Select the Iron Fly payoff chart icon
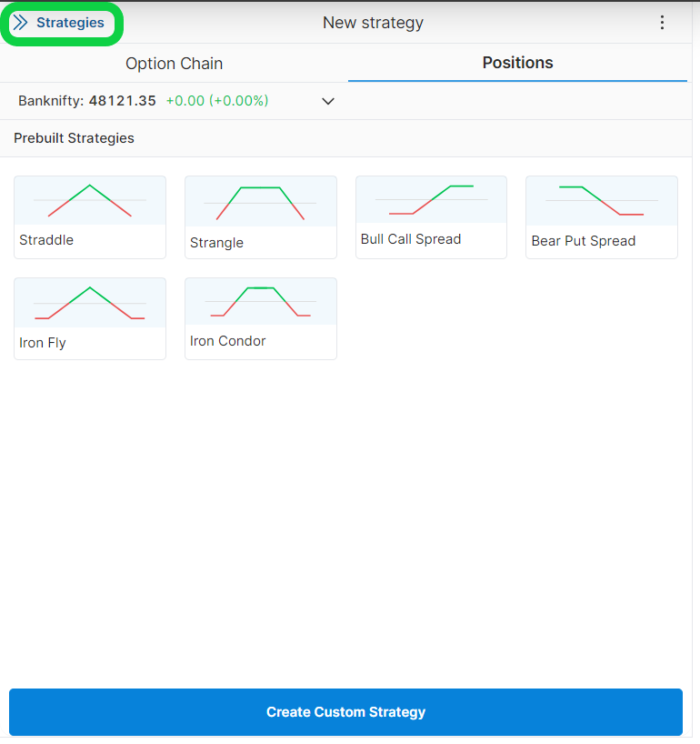700x744 pixels. point(90,303)
